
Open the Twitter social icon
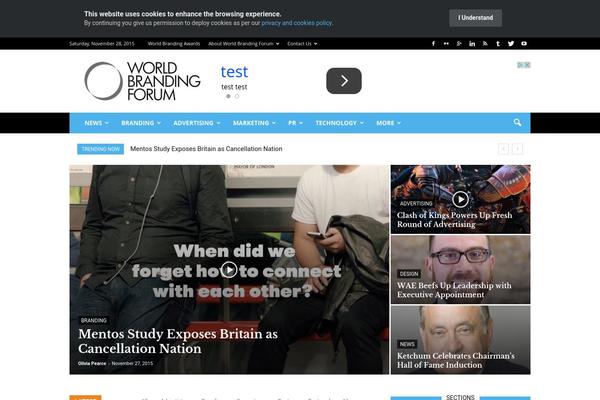point(511,44)
